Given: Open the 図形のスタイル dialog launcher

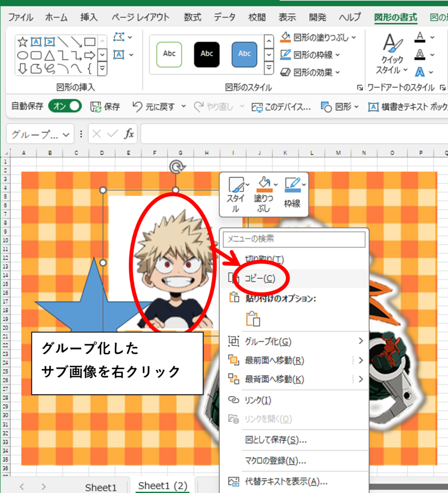Looking at the screenshot, I should [360, 88].
